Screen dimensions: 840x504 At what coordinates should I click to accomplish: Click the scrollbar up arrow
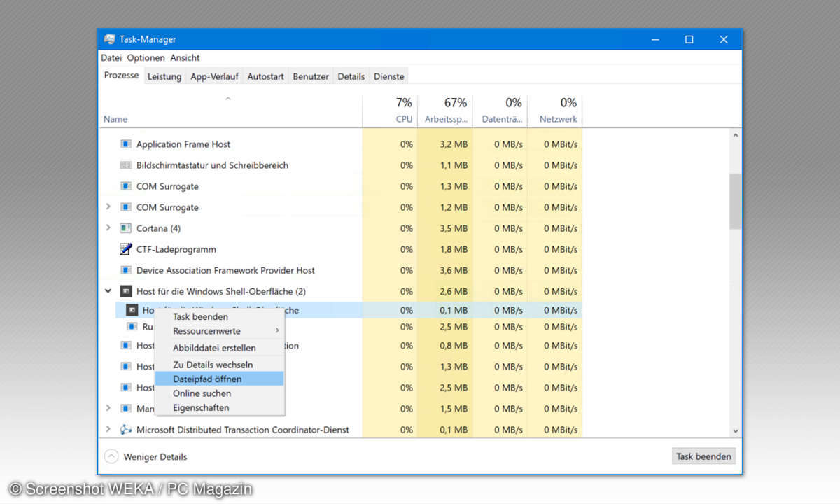735,135
